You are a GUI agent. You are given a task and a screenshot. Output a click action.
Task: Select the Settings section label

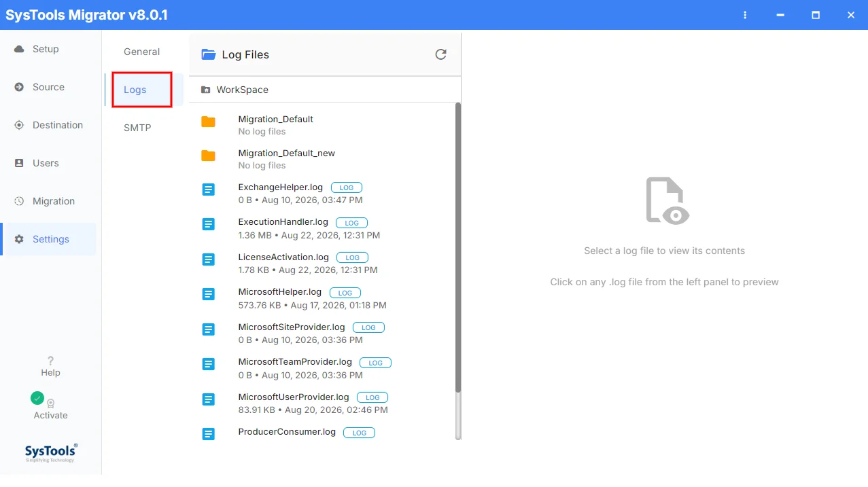(x=51, y=239)
